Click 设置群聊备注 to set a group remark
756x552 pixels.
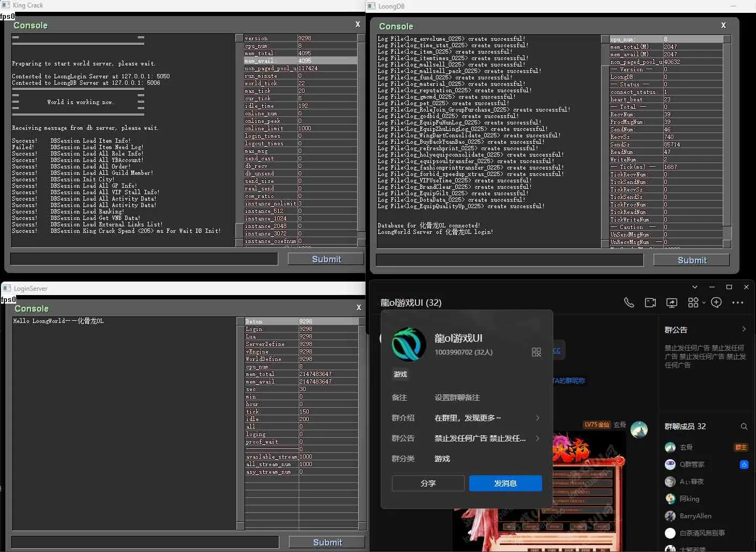point(457,398)
